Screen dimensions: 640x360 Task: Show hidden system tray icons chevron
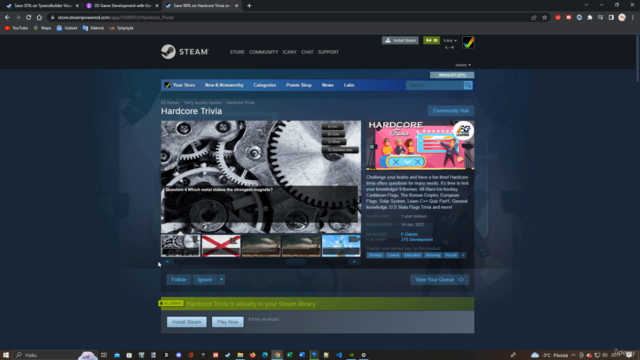(573, 355)
